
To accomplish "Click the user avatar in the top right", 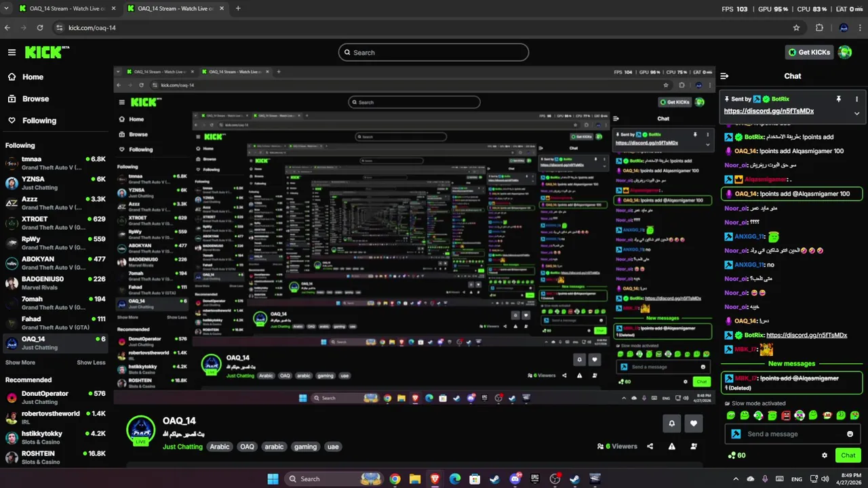I will tap(844, 52).
